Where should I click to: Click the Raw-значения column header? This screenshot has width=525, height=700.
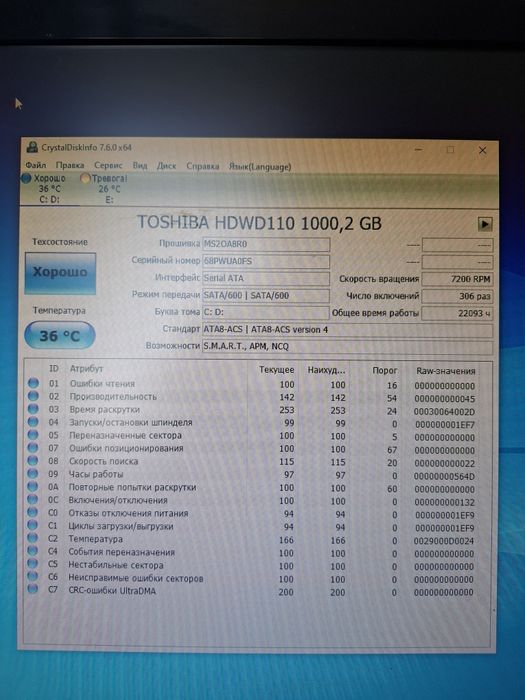pyautogui.click(x=446, y=371)
